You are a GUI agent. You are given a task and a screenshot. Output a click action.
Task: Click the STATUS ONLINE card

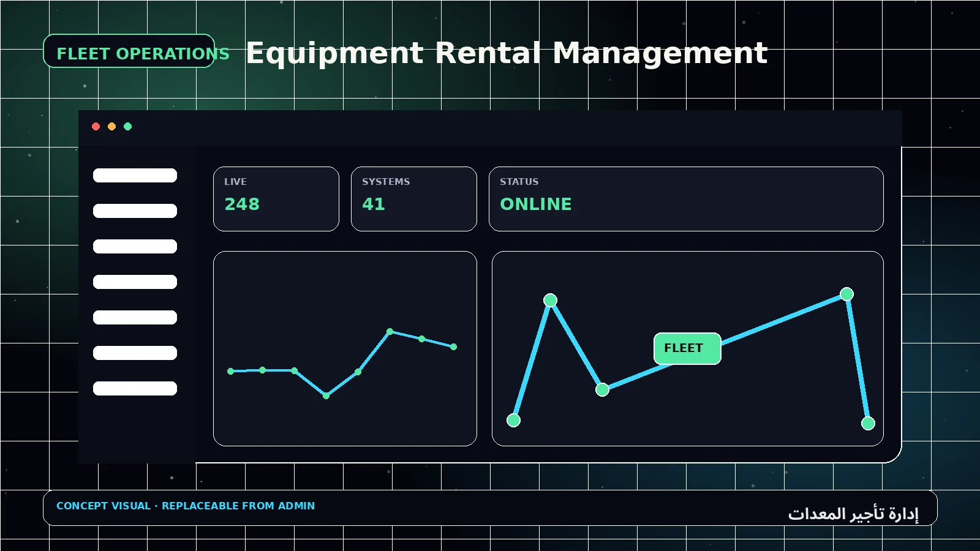(x=686, y=199)
